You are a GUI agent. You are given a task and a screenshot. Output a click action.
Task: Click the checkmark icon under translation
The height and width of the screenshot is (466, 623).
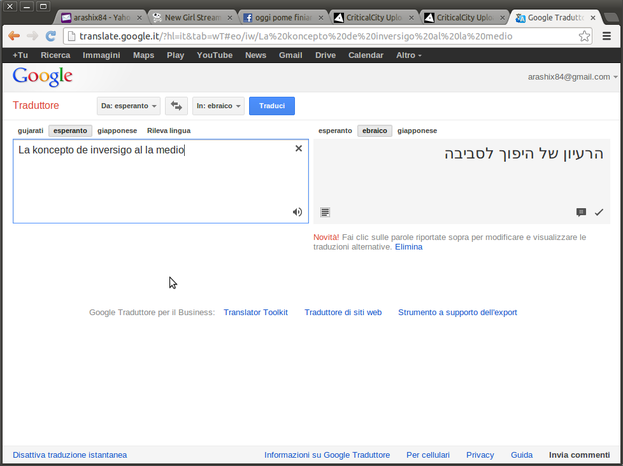tap(599, 212)
